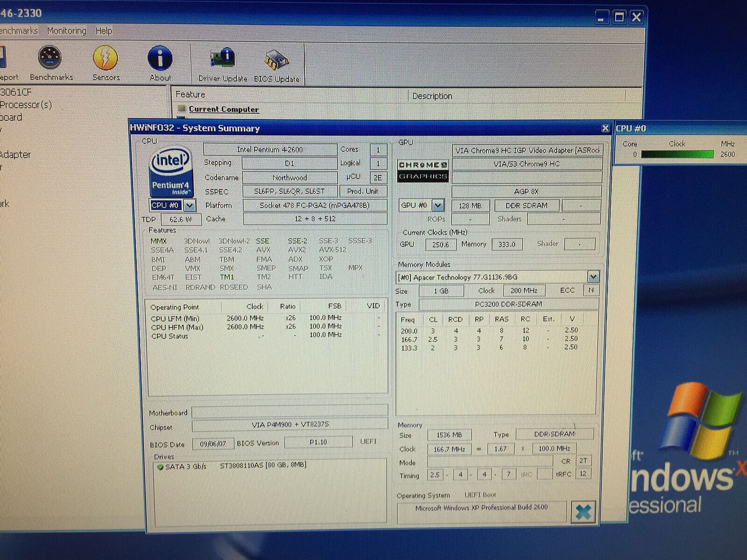This screenshot has width=747, height=560.
Task: Click the Current Computer link
Action: (224, 109)
